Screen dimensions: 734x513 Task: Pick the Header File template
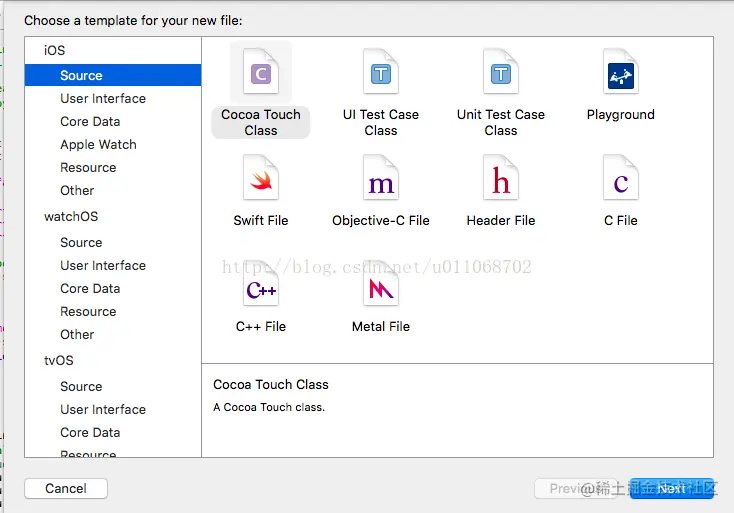500,178
